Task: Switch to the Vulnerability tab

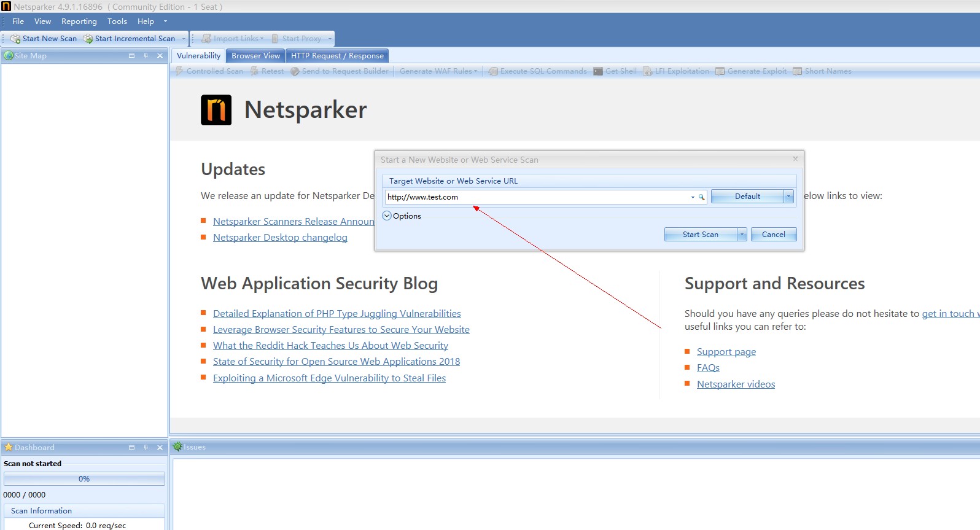Action: click(x=198, y=55)
